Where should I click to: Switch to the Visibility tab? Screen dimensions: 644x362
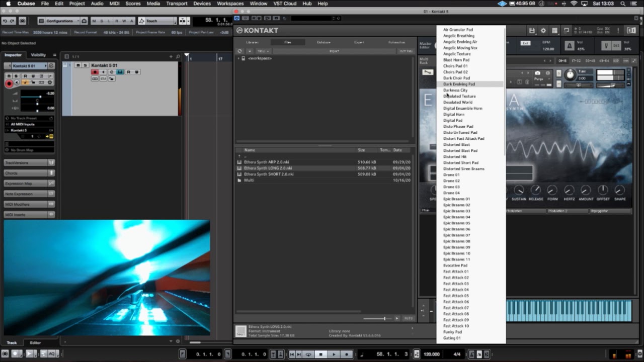(x=38, y=55)
